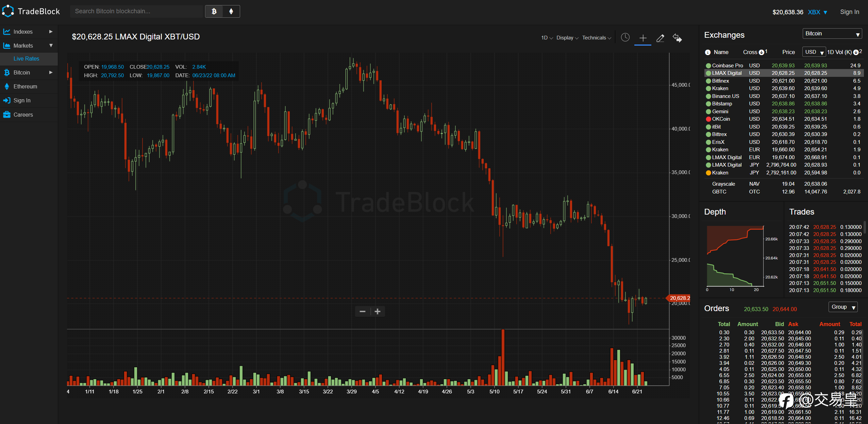Image resolution: width=868 pixels, height=424 pixels.
Task: Select the Bitstamp exchange row
Action: point(784,104)
